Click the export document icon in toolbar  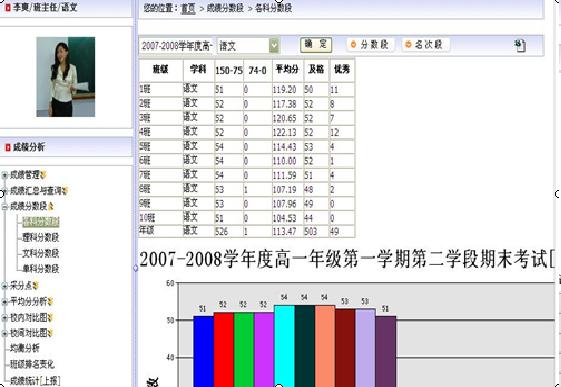(x=520, y=45)
